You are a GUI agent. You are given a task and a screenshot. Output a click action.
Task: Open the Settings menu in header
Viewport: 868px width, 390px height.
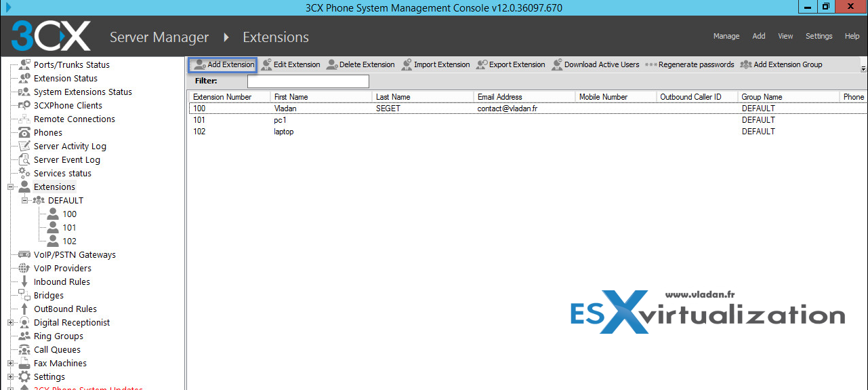819,36
